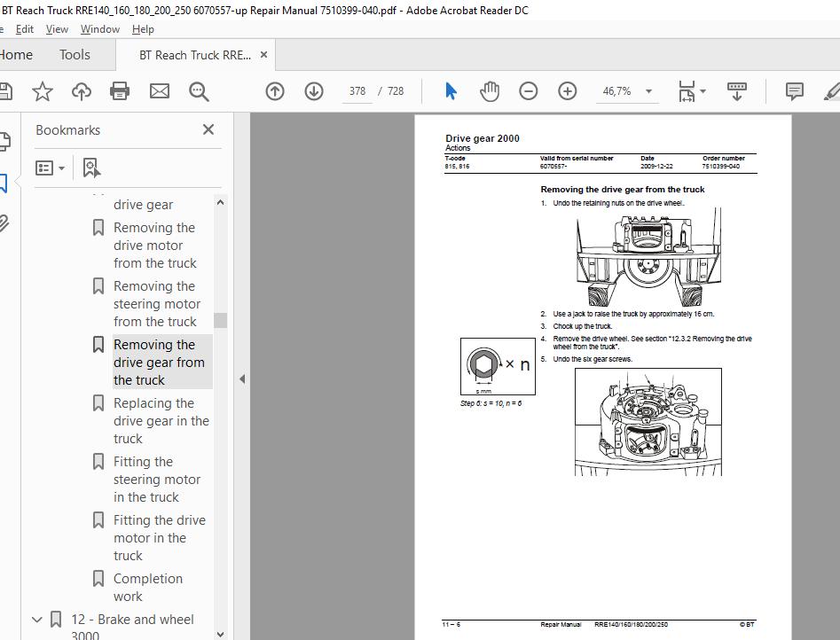Open fit page scrolling options
840x640 pixels.
coord(692,91)
